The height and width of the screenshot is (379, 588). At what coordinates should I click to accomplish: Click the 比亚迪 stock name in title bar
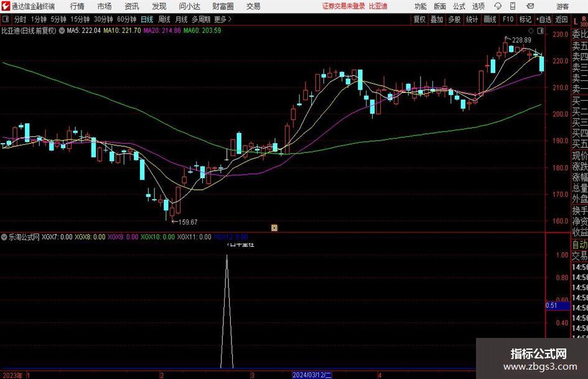(378, 6)
